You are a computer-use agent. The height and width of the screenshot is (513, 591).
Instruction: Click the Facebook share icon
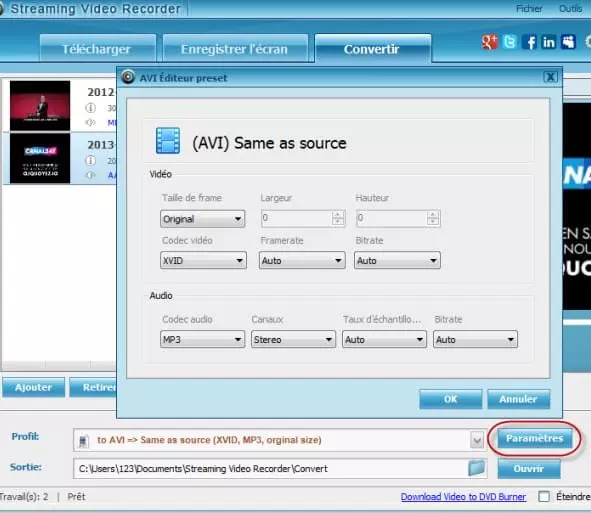click(x=530, y=42)
